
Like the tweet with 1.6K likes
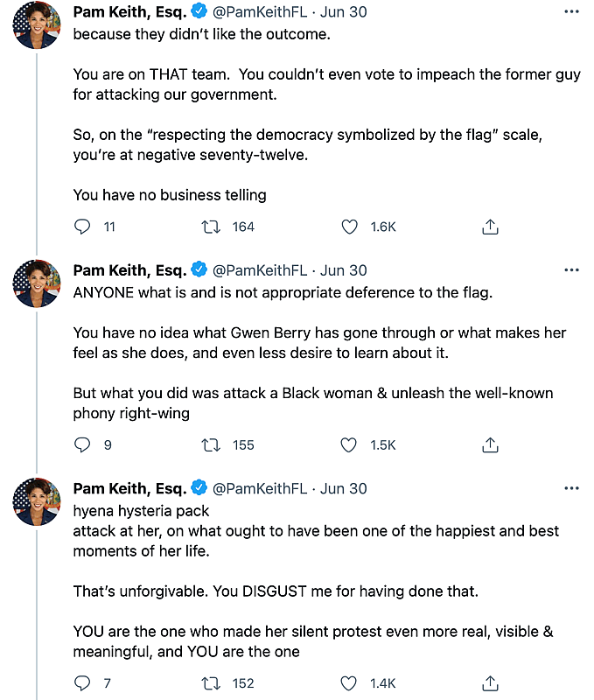(x=350, y=227)
